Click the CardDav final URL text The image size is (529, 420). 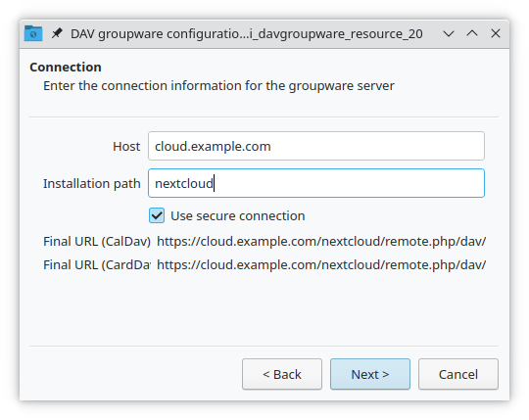click(x=321, y=265)
